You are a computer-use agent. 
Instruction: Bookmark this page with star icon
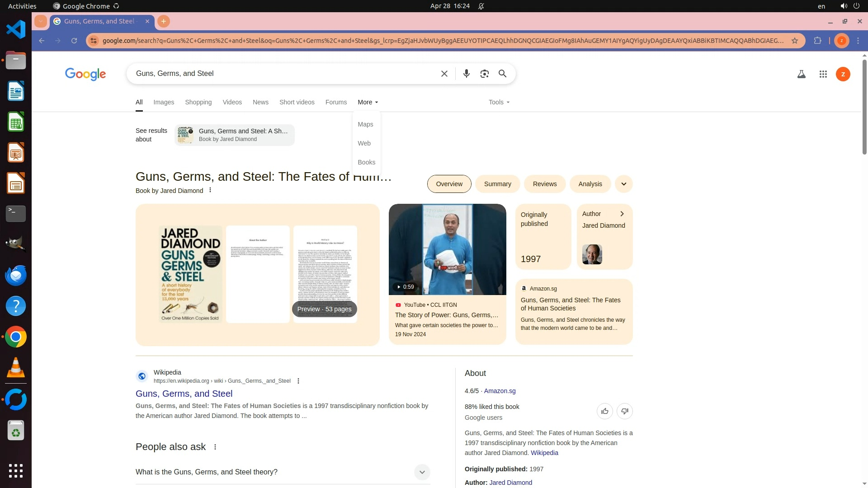794,41
